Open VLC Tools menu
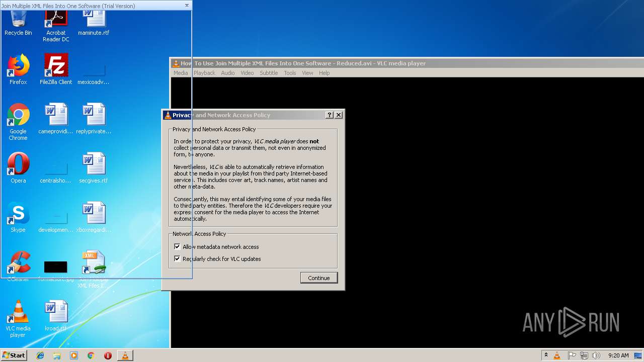This screenshot has height=362, width=644. [x=290, y=73]
